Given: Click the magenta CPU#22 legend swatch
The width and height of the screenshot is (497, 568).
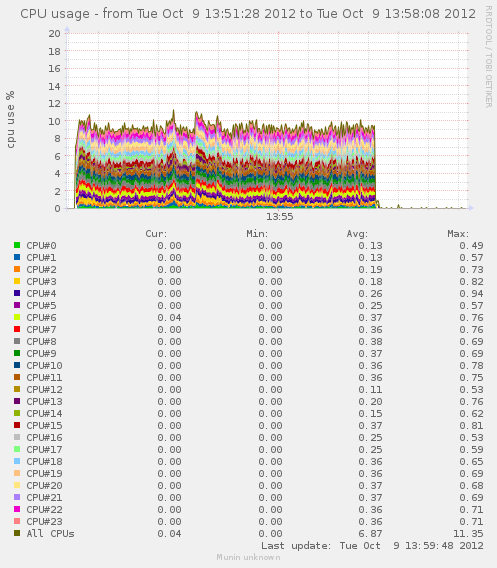Looking at the screenshot, I should (17, 509).
